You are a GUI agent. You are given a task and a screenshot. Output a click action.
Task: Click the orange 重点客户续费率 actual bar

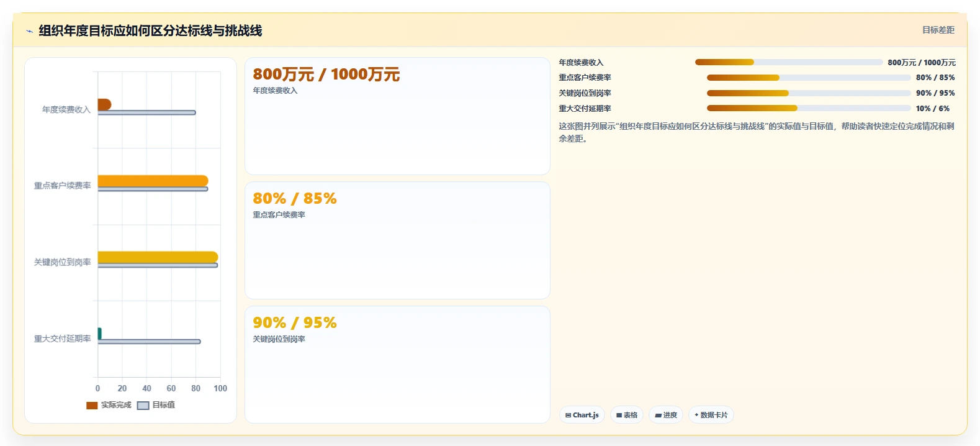(x=153, y=181)
